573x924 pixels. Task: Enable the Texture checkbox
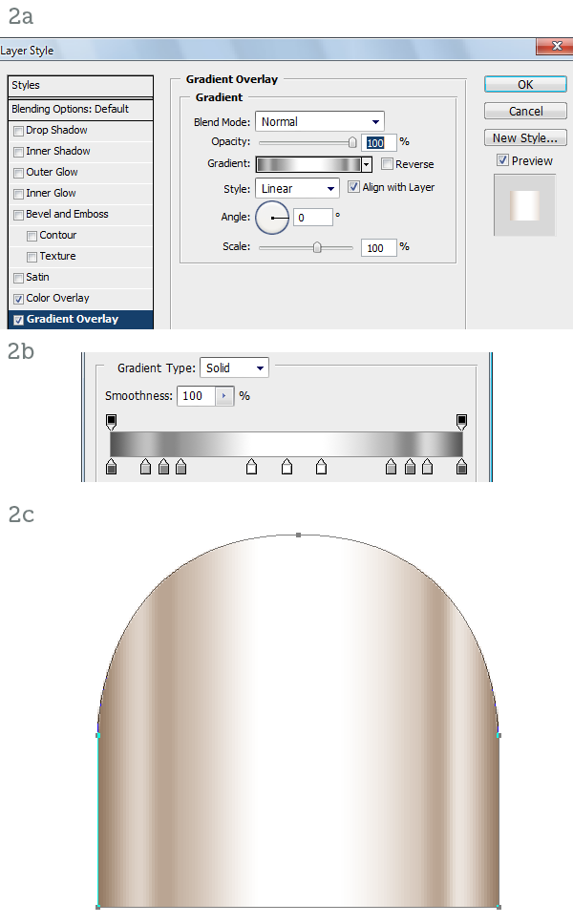click(x=32, y=257)
